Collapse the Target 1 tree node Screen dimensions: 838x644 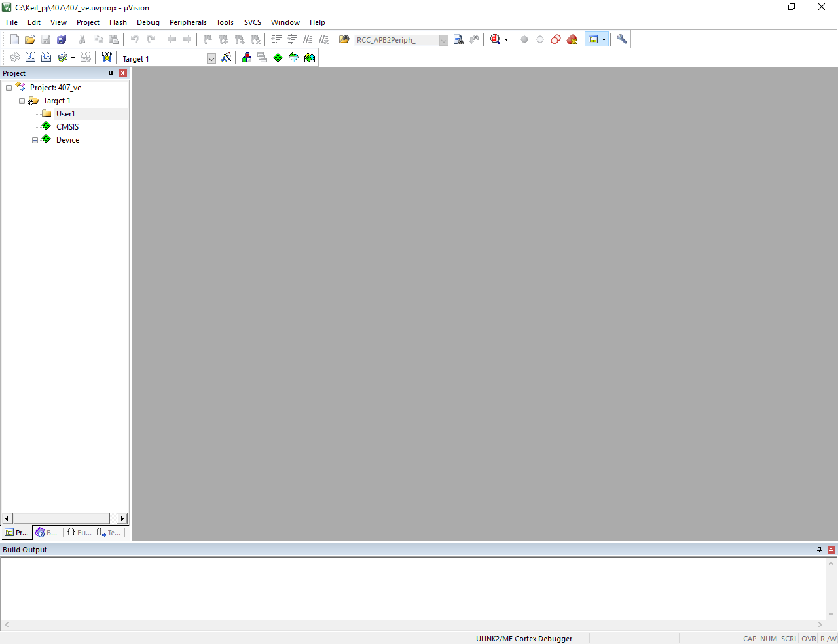pos(22,101)
